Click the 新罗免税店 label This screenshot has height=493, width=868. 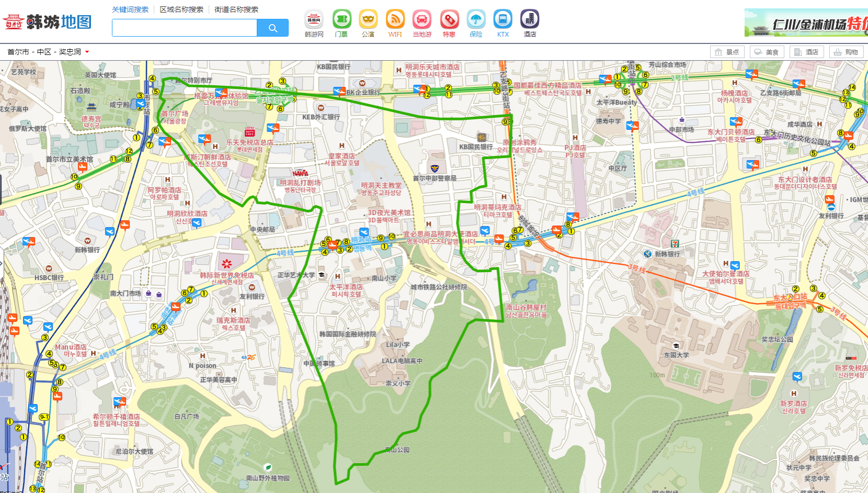[851, 372]
